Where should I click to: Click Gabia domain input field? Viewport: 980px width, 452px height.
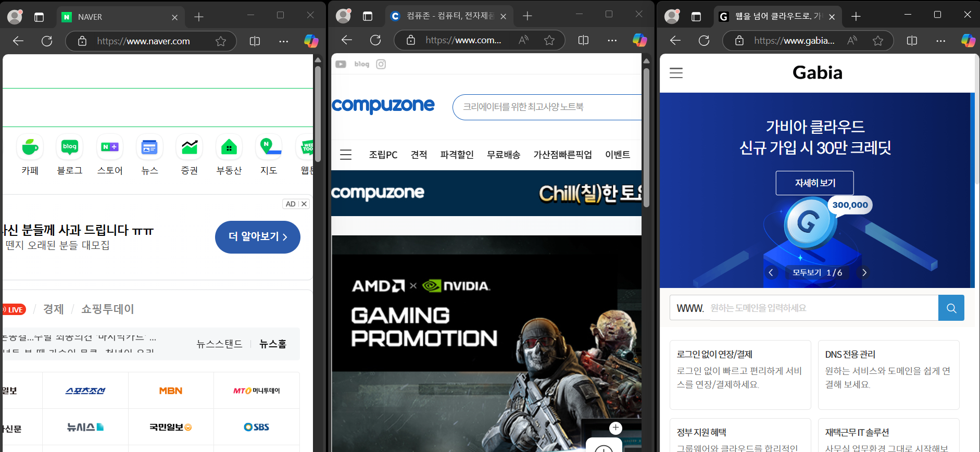tap(824, 308)
